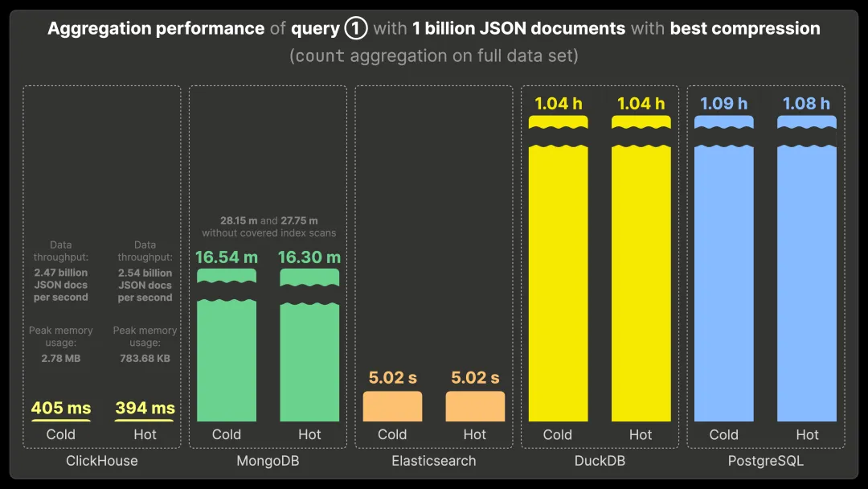Select the "28.15 m and 27.75 m" note
Image resolution: width=868 pixels, height=489 pixels.
point(269,220)
